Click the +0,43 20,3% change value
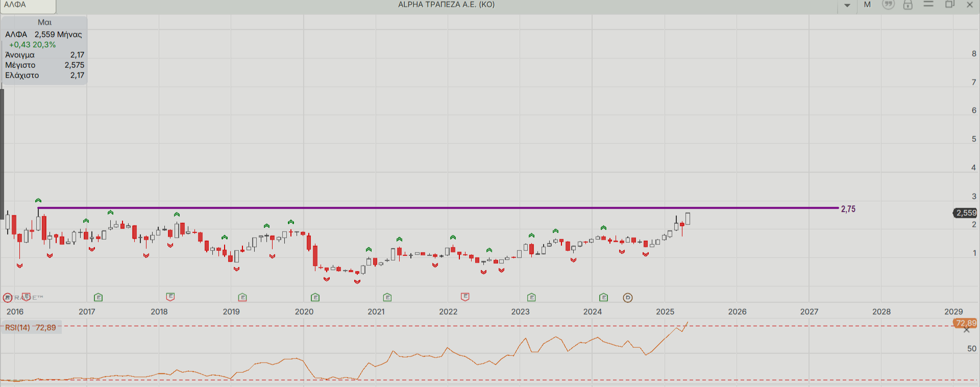The image size is (980, 387). click(32, 45)
